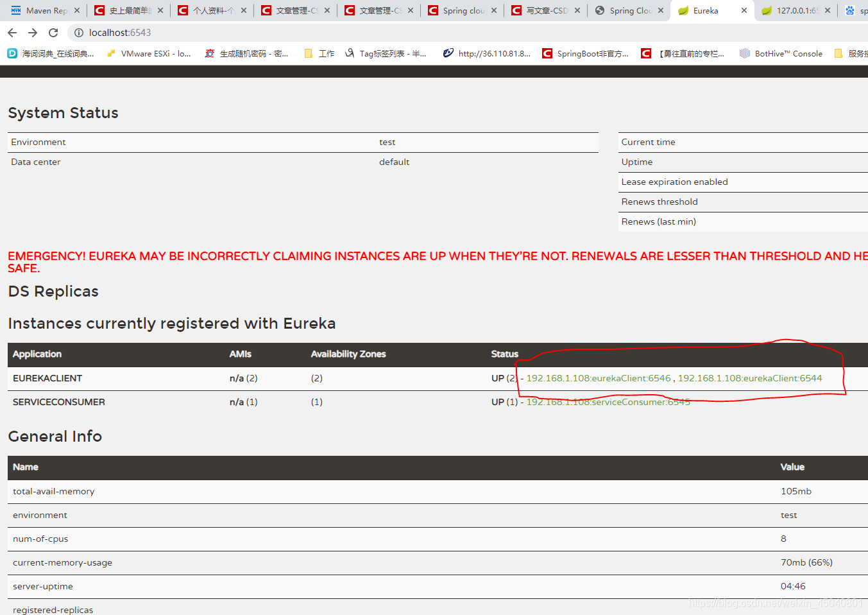Click the Availability Zones column header
868x615 pixels.
coord(348,354)
